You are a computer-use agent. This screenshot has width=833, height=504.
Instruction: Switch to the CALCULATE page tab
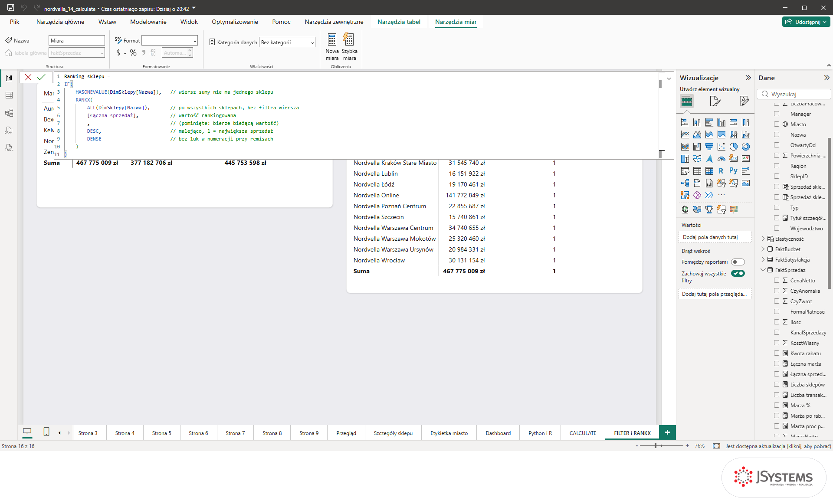click(x=583, y=433)
